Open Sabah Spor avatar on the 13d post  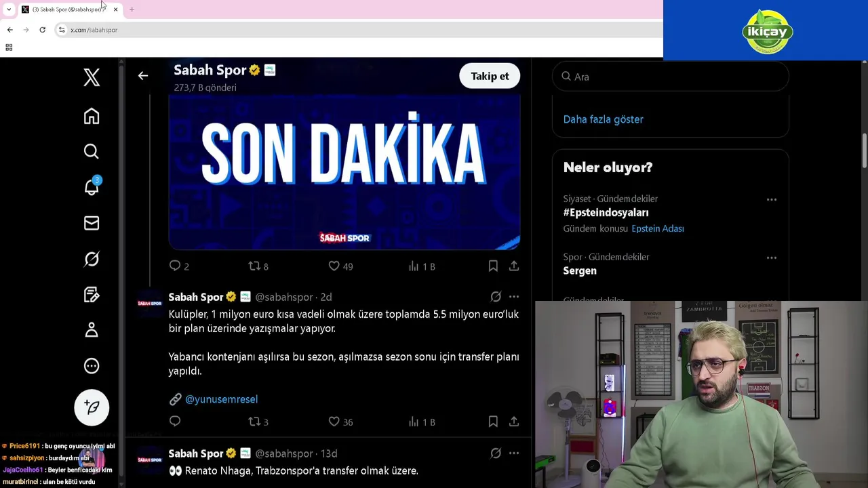(149, 459)
